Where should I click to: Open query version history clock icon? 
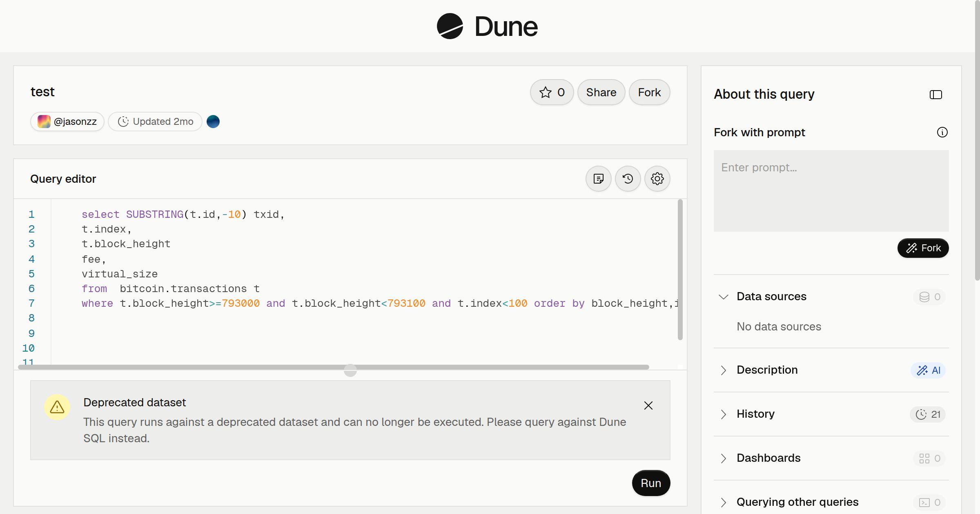point(628,179)
